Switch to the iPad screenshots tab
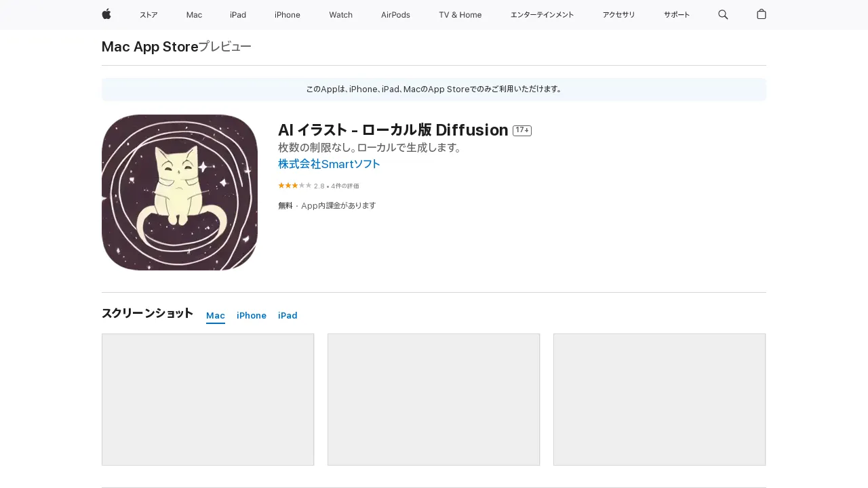Screen dimensions: 868x488 click(288, 316)
